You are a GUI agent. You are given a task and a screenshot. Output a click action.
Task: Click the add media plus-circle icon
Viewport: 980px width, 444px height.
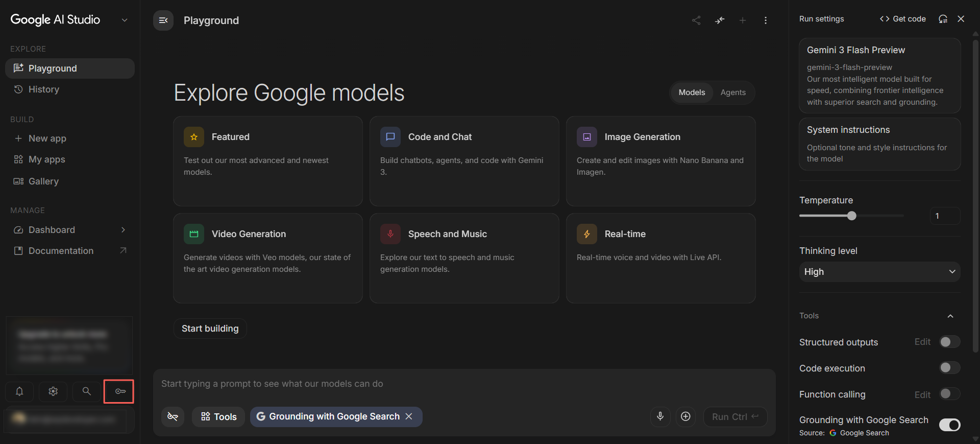coord(685,416)
